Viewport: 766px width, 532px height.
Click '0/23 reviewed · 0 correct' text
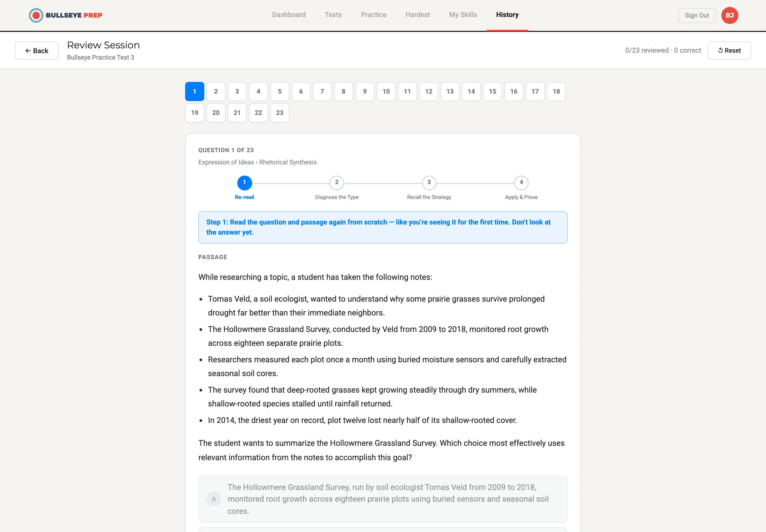pos(663,50)
